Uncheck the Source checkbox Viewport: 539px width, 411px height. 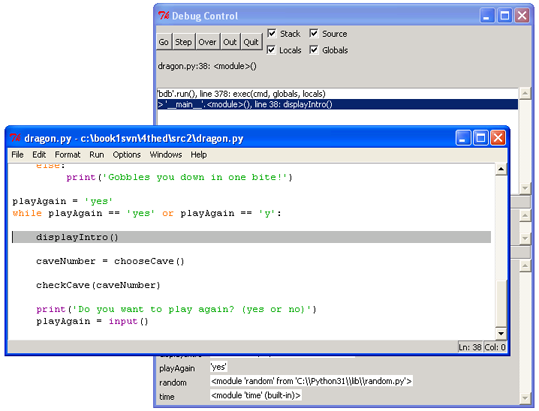(314, 33)
